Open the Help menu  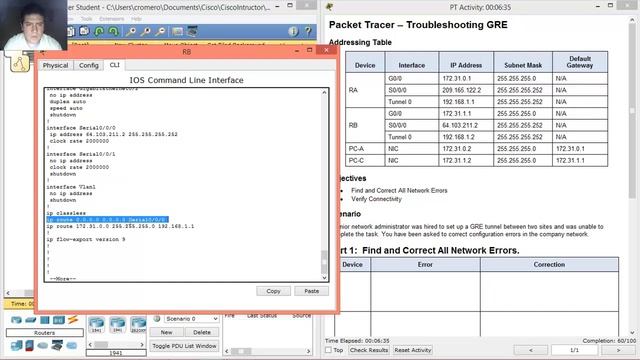(x=136, y=19)
